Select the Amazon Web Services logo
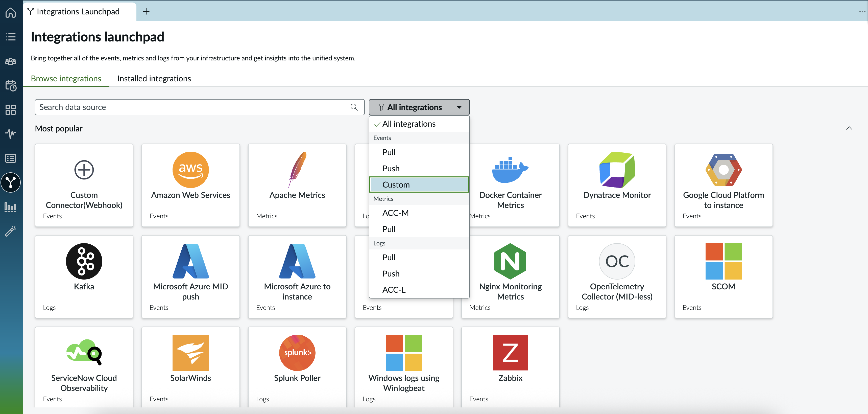The image size is (868, 414). click(x=191, y=170)
